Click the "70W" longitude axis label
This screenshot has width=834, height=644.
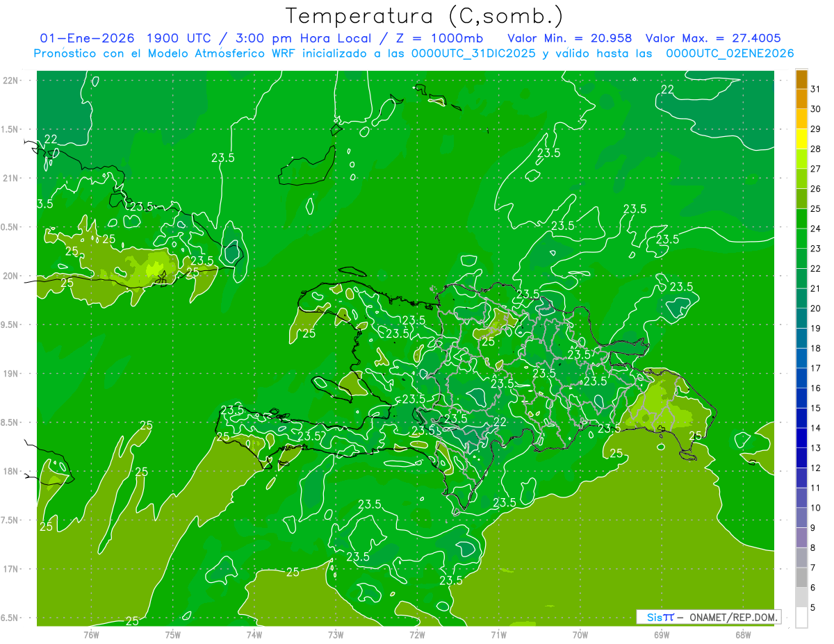tap(580, 634)
